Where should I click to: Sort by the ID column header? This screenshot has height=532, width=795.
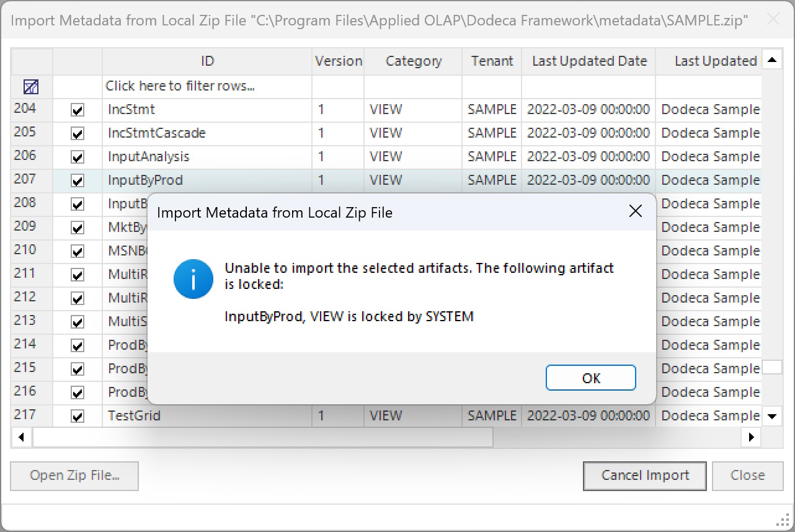[x=207, y=61]
